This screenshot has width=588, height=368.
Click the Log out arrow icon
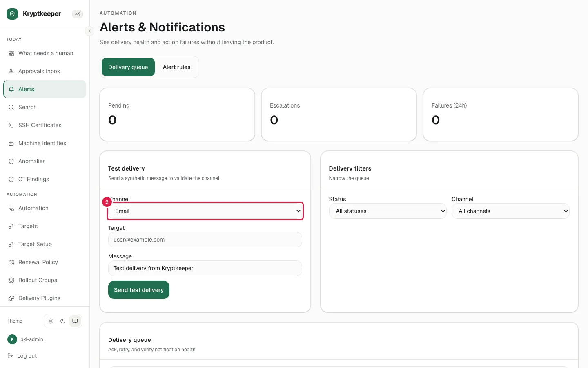[11, 356]
